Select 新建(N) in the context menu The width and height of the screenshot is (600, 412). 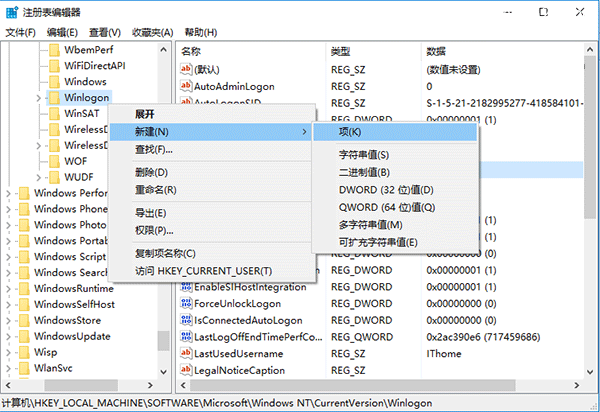212,132
